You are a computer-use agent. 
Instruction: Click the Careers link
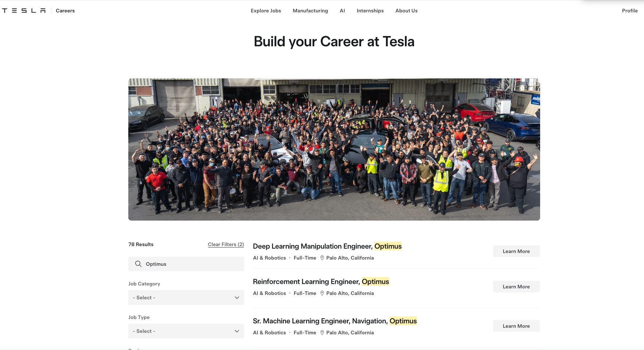pos(65,11)
